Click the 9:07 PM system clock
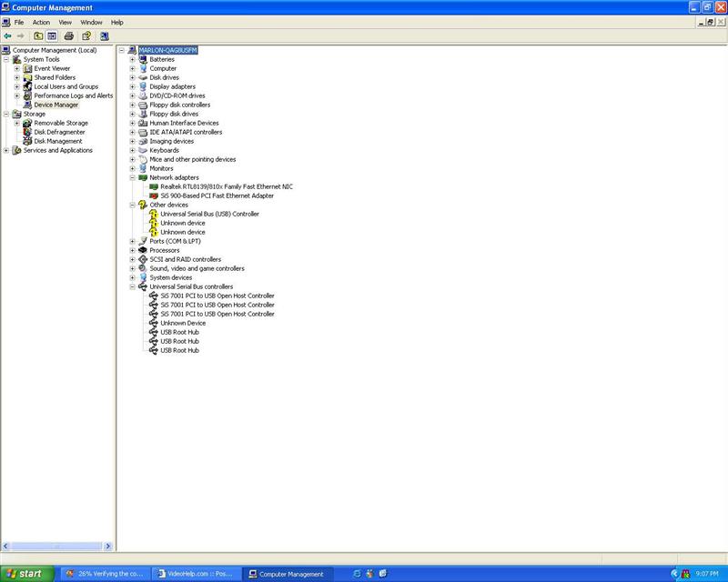 coord(707,574)
